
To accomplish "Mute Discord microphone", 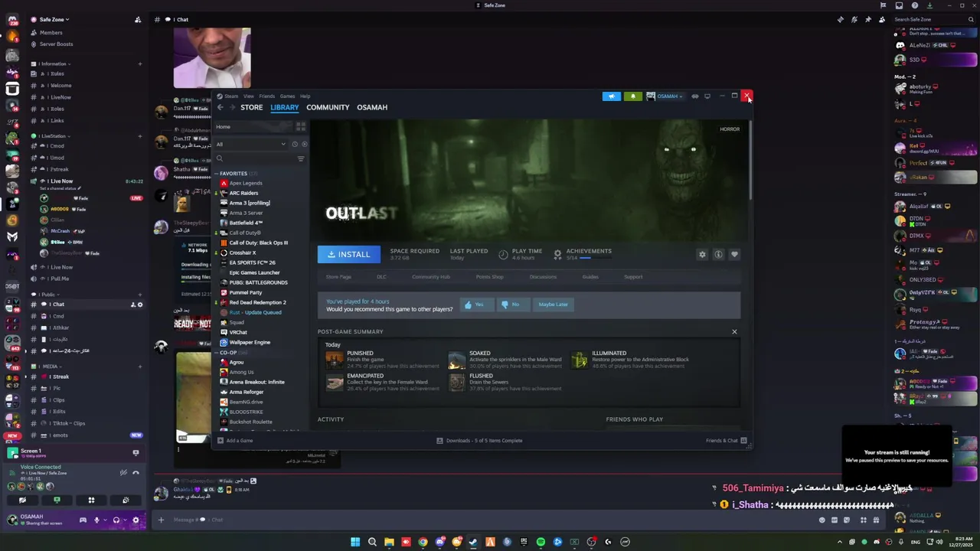I will 96,520.
